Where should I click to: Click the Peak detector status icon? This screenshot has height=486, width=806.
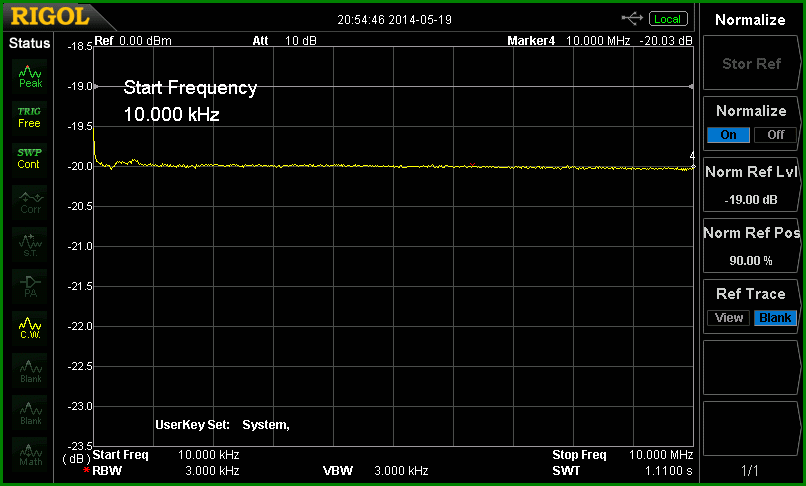click(x=30, y=76)
